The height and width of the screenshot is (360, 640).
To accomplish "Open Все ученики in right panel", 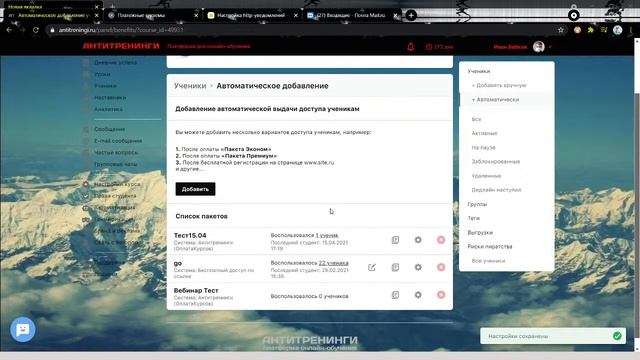I will [x=488, y=261].
